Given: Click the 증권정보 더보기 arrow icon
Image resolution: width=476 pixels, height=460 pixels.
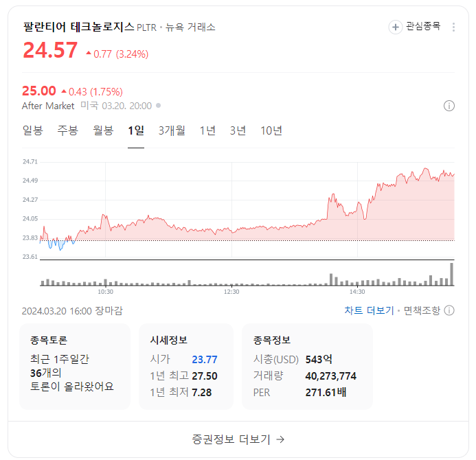Looking at the screenshot, I should [280, 439].
